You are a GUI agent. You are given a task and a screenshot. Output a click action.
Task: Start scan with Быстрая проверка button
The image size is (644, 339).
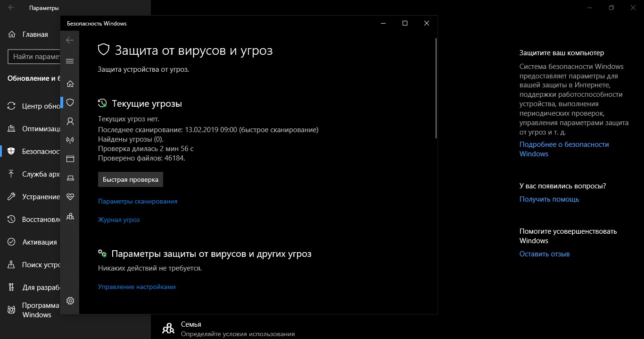point(131,179)
